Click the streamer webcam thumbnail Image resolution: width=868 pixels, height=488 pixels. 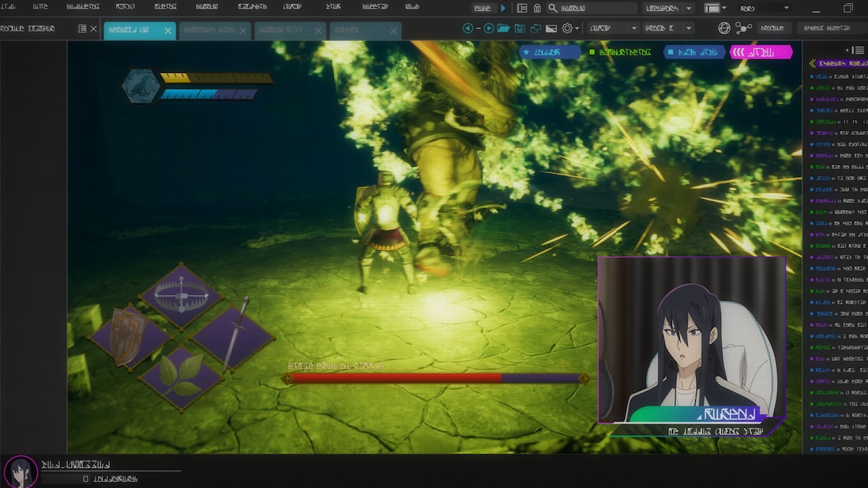691,338
